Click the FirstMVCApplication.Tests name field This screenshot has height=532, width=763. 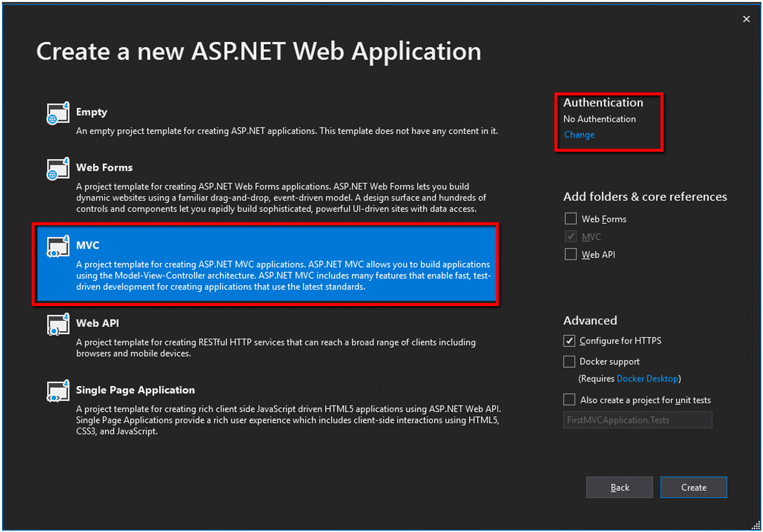pyautogui.click(x=637, y=420)
